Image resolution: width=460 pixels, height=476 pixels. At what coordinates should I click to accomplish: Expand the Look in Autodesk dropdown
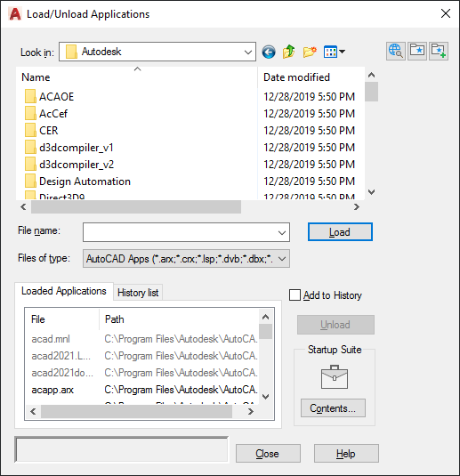[248, 52]
